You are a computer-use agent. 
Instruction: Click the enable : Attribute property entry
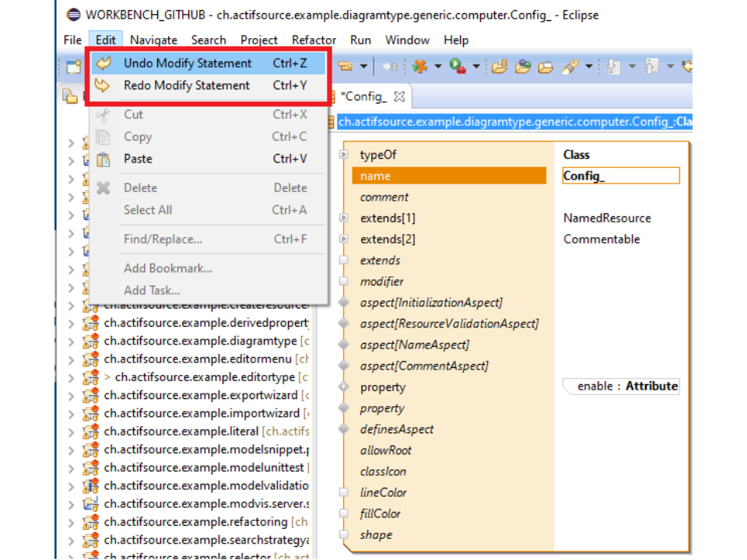(626, 387)
